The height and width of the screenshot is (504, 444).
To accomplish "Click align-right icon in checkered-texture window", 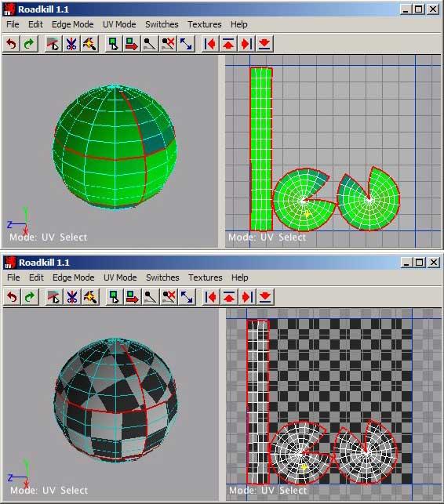I will (x=247, y=297).
